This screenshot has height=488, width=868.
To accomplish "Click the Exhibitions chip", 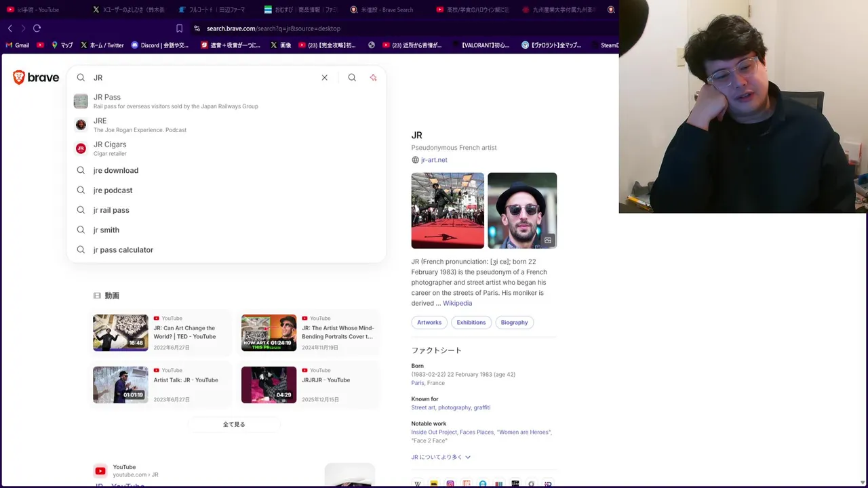I will [x=471, y=323].
